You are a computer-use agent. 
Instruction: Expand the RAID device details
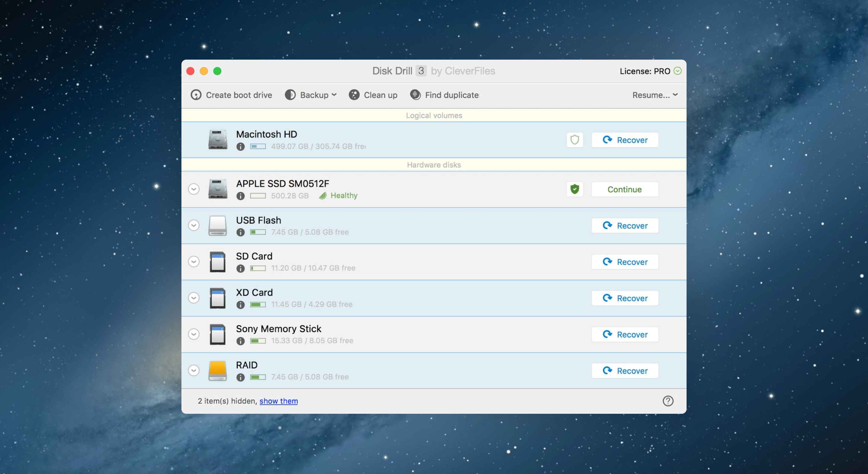pyautogui.click(x=194, y=370)
